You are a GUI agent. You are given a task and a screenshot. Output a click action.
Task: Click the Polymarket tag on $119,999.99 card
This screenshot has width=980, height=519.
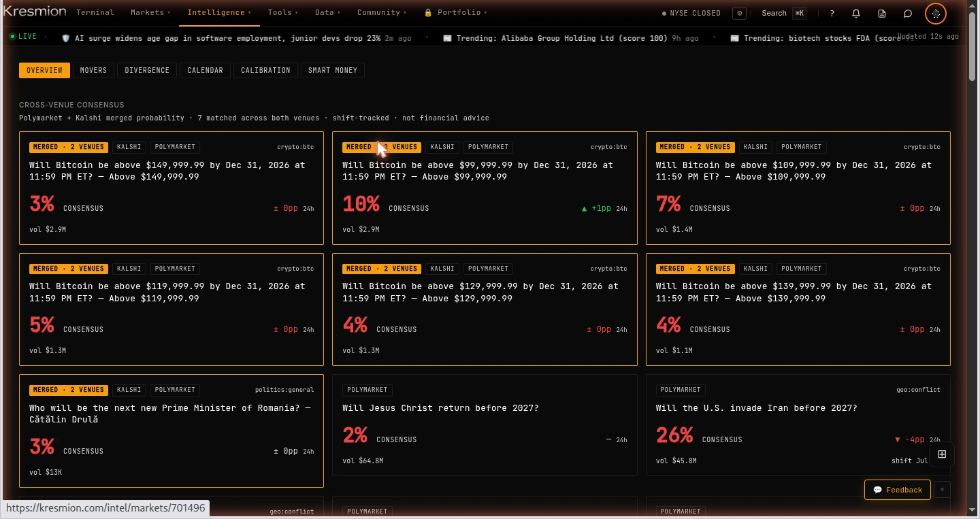point(175,269)
